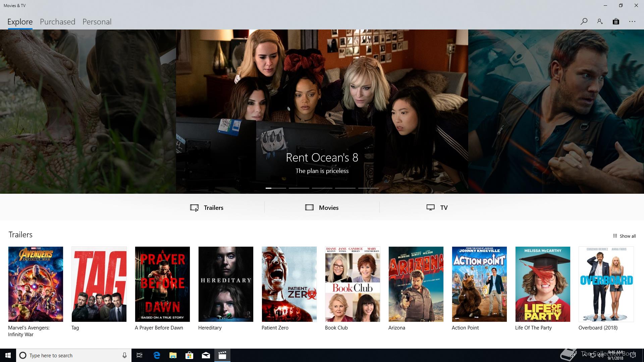Open File Explorer from the taskbar
The width and height of the screenshot is (644, 362).
click(x=173, y=355)
